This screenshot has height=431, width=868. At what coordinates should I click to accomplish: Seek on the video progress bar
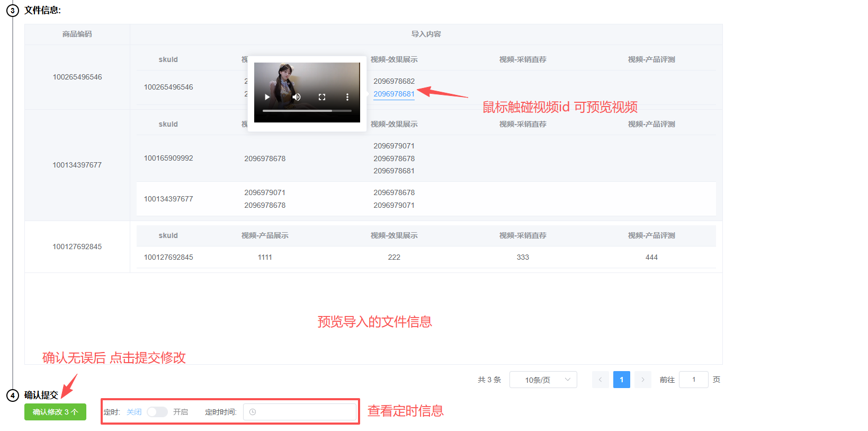click(x=307, y=111)
